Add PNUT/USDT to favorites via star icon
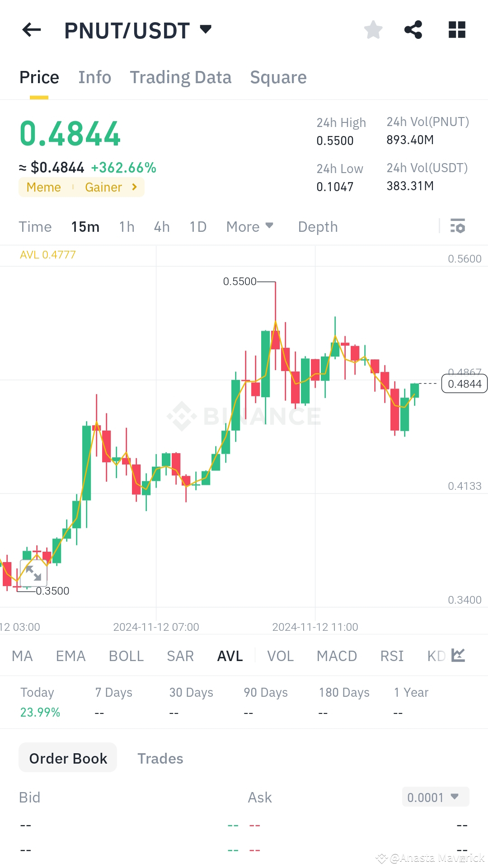The height and width of the screenshot is (868, 488). click(373, 30)
